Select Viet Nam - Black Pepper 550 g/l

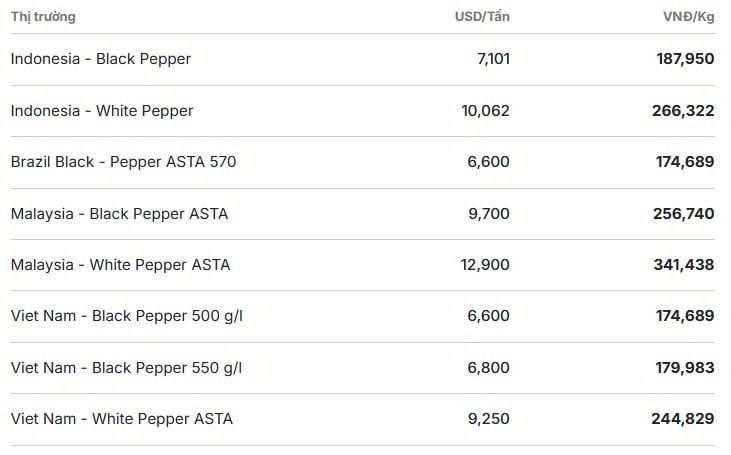[x=363, y=368]
